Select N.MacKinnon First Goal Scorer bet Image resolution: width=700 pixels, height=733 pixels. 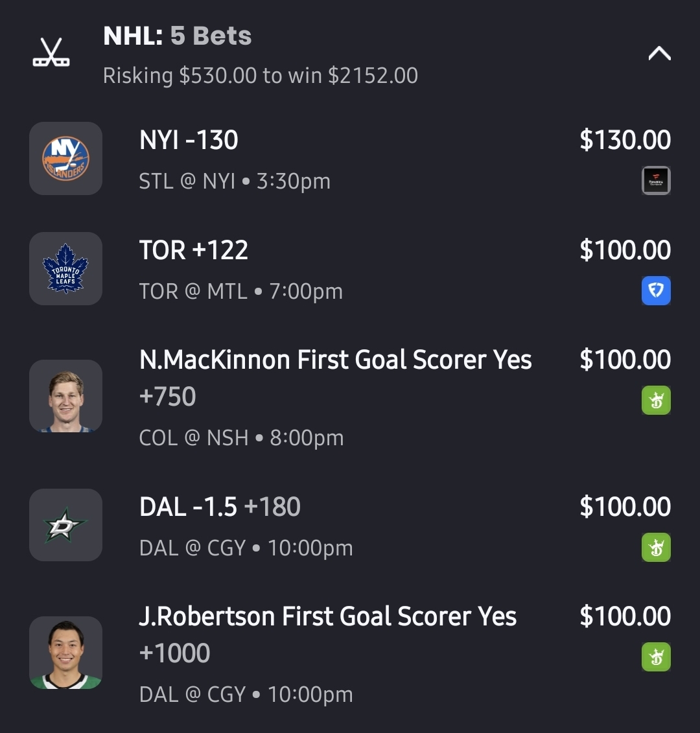tap(335, 360)
